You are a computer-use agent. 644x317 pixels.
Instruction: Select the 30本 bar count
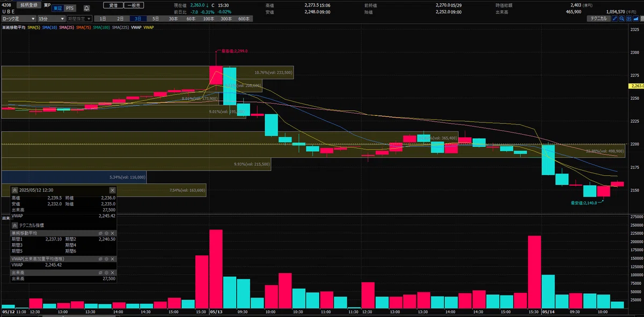tap(173, 18)
